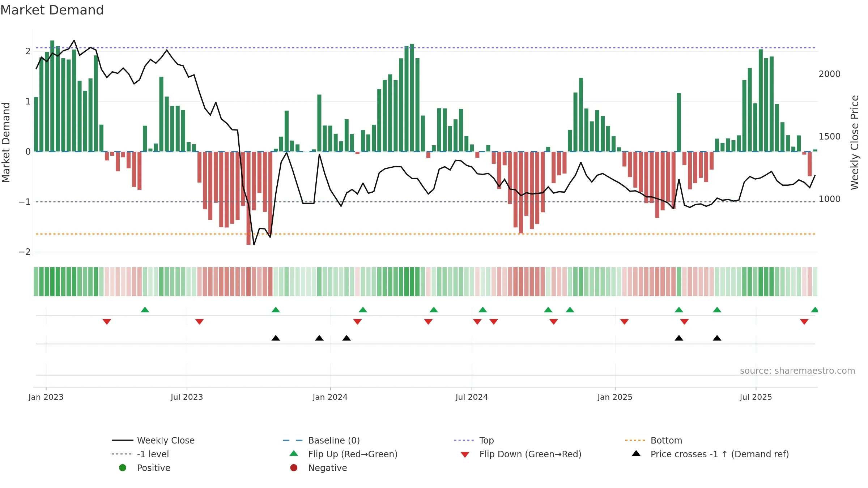Screen dimensions: 868x488
Task: Click the tallest green demand bar in early 2023
Action: point(52,96)
